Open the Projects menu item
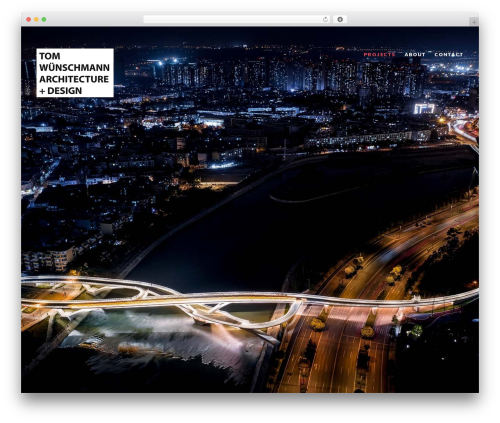500x423 pixels. 379,54
